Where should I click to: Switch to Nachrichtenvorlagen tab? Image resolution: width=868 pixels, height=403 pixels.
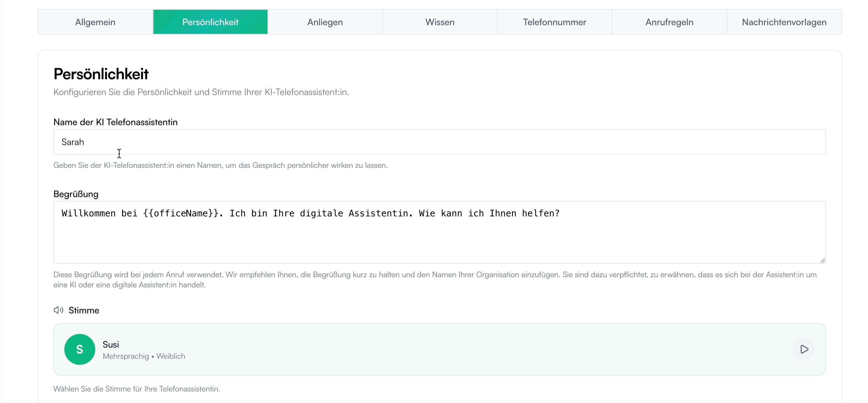(x=784, y=22)
